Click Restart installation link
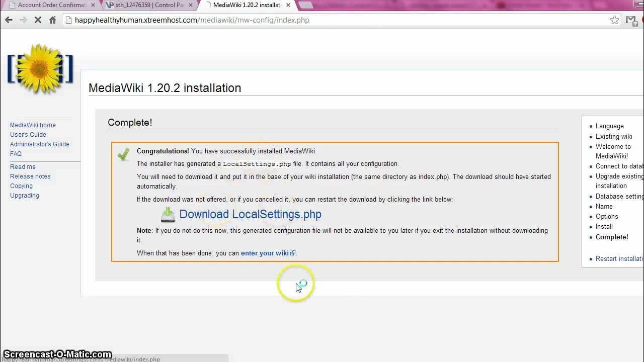Image resolution: width=644 pixels, height=362 pixels. coord(619,259)
